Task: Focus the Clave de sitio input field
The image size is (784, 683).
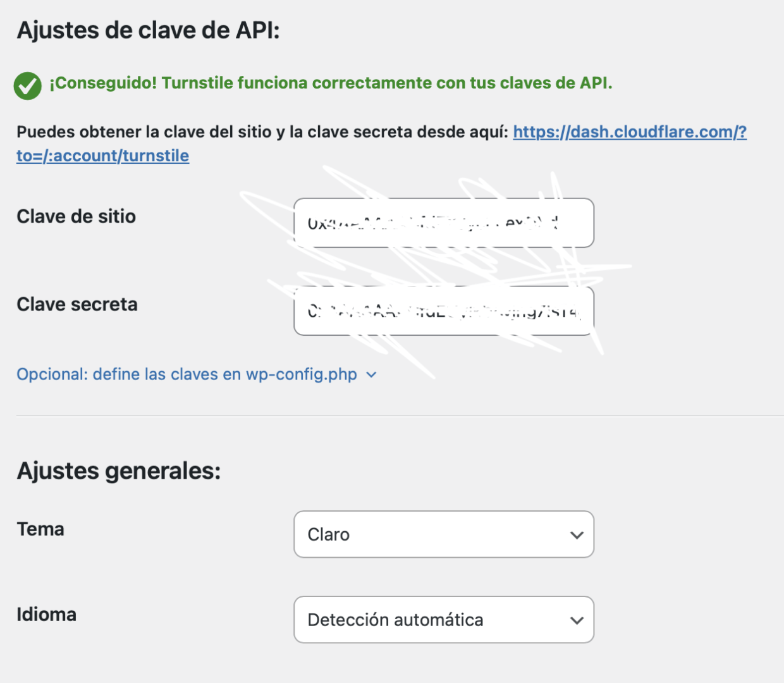Action: click(x=443, y=223)
